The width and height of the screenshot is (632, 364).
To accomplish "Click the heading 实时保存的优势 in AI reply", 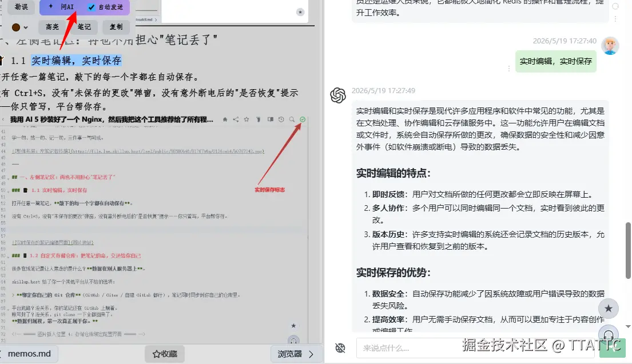I will click(393, 273).
